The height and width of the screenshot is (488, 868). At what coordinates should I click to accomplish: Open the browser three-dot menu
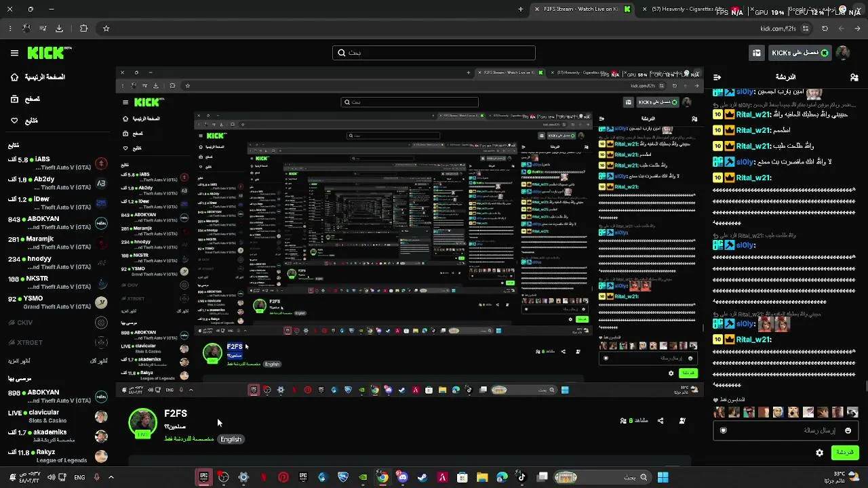click(x=10, y=28)
